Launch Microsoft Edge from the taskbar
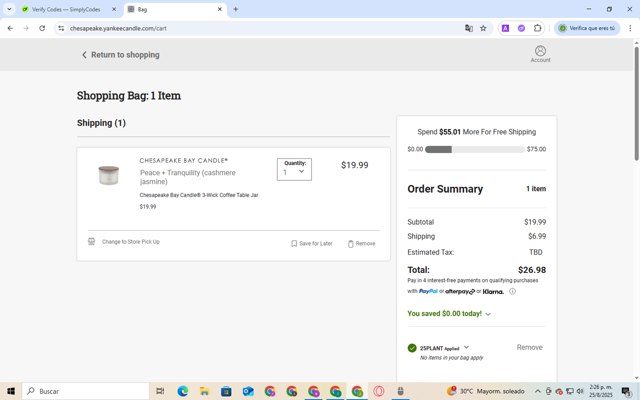 (182, 391)
